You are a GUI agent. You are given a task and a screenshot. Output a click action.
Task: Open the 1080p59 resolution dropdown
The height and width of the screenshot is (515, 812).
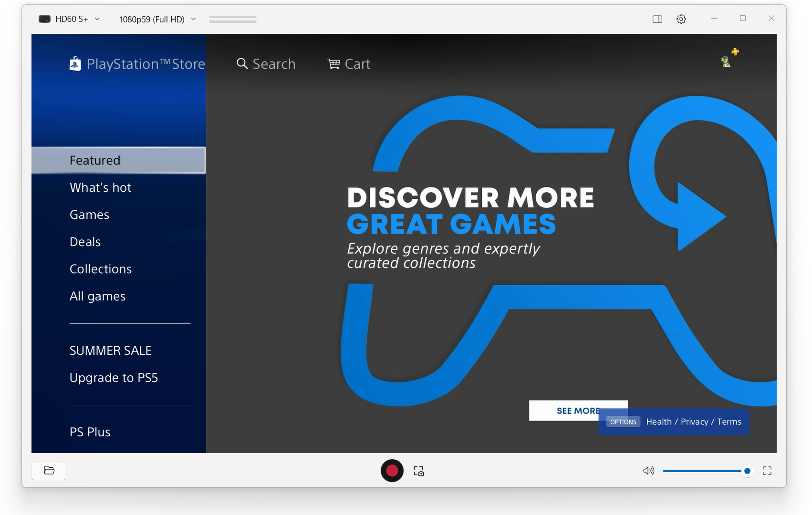click(x=156, y=19)
